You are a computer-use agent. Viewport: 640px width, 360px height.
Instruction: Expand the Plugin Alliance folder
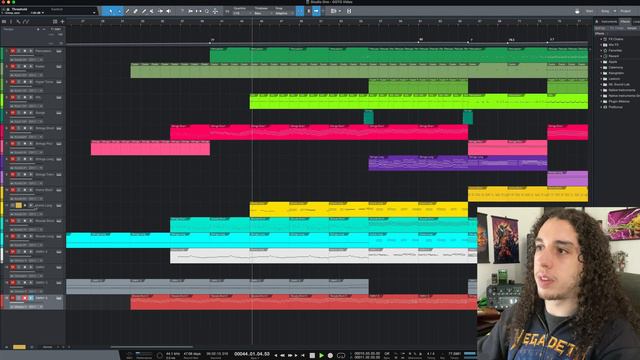click(x=602, y=102)
